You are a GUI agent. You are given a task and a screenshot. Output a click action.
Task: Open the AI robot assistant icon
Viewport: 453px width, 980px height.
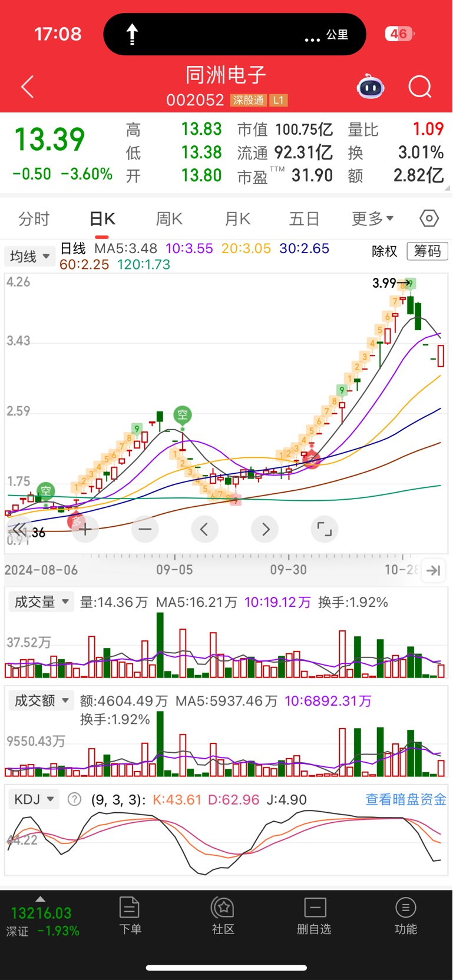coord(371,87)
